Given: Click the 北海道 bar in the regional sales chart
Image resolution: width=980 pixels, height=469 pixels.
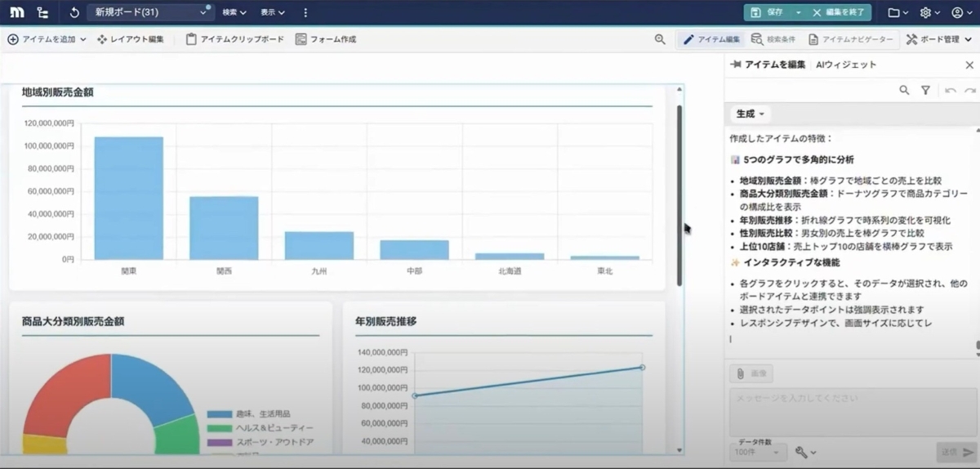Looking at the screenshot, I should 510,256.
